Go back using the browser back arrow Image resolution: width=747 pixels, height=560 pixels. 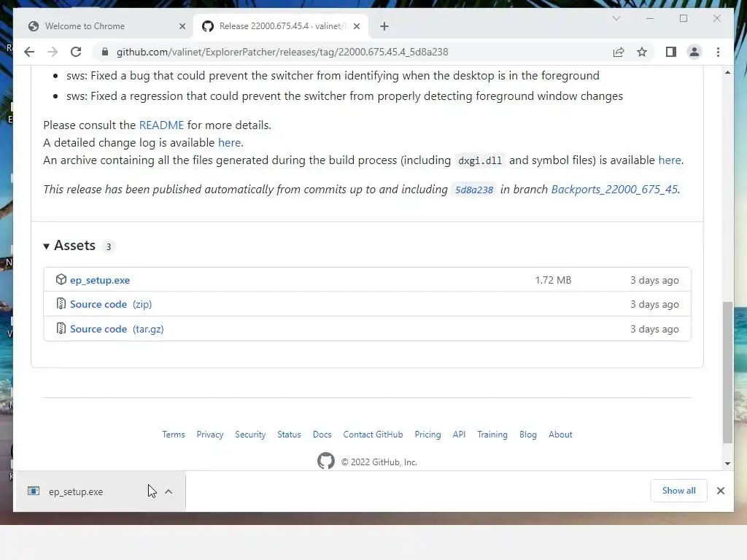[29, 52]
